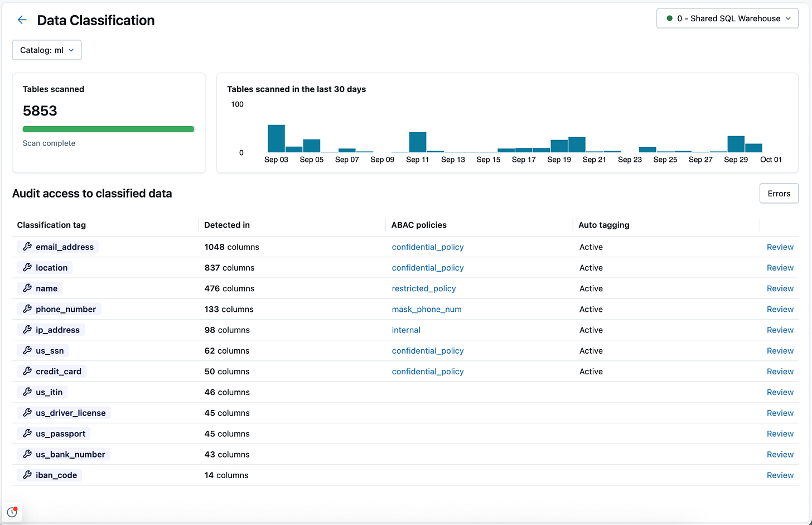
Task: Click Review for the us_driver_license tag
Action: click(780, 413)
